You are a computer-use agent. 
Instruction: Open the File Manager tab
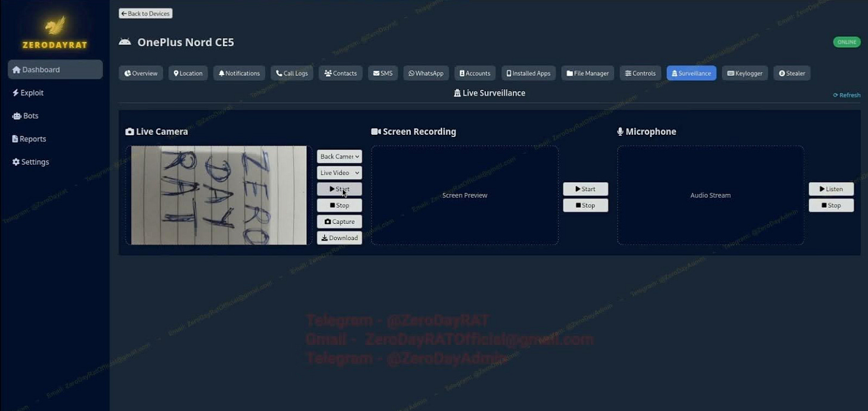click(x=588, y=73)
